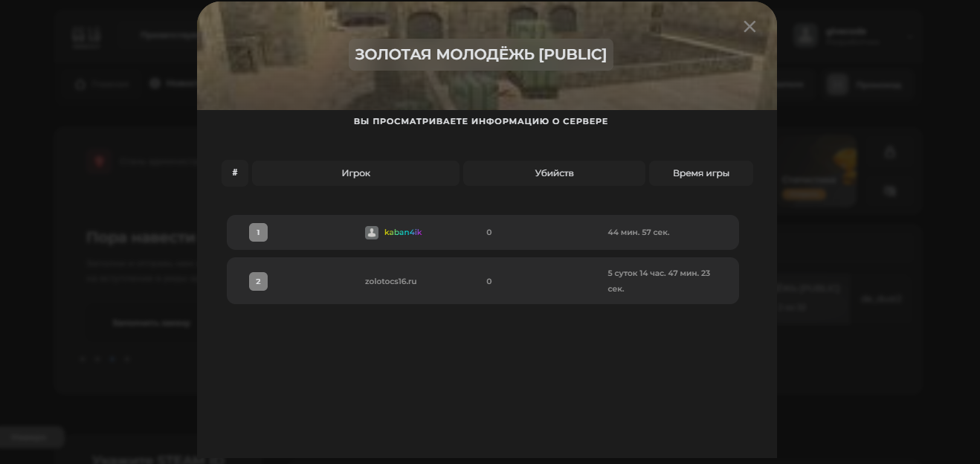
Task: Sort by the Убийств column header
Action: [x=554, y=173]
